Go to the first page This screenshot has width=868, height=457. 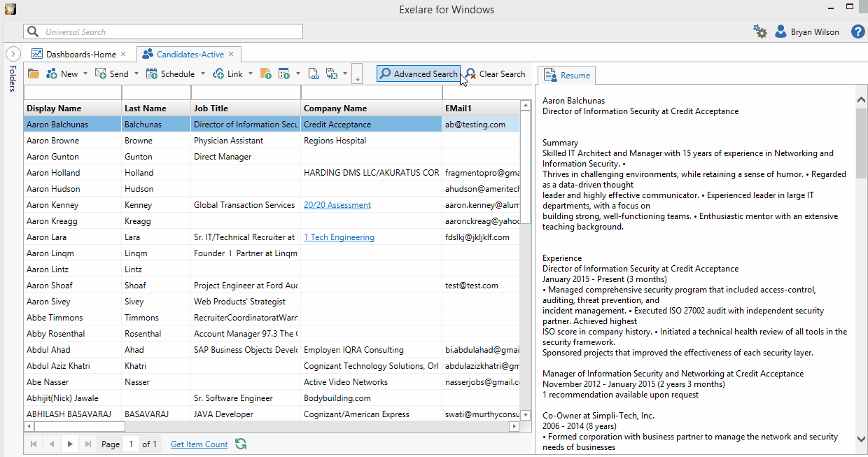tap(34, 444)
